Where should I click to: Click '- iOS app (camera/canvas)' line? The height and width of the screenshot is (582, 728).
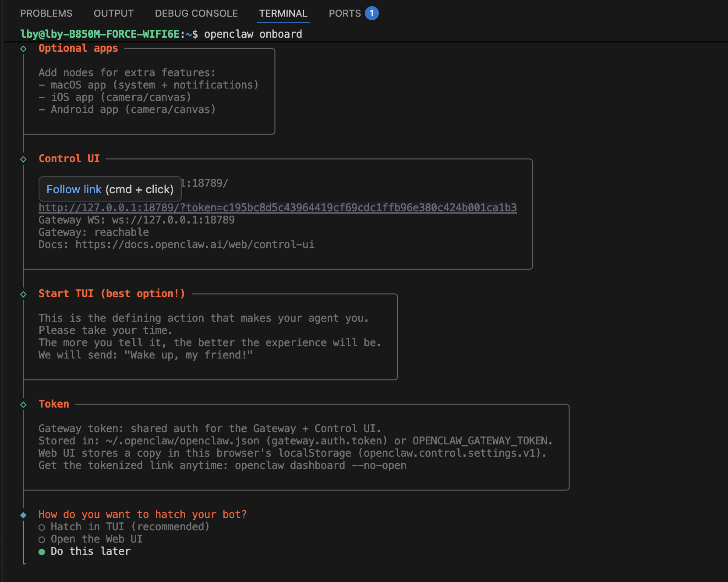[115, 97]
